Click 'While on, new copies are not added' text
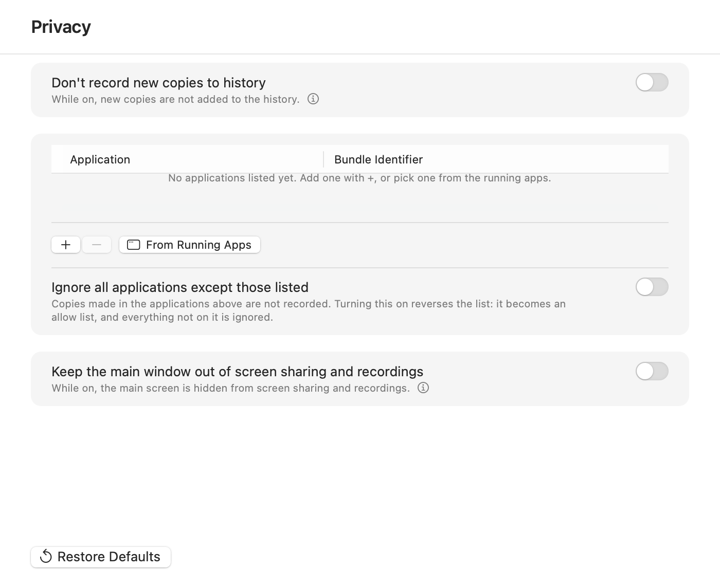The height and width of the screenshot is (588, 720). (175, 99)
